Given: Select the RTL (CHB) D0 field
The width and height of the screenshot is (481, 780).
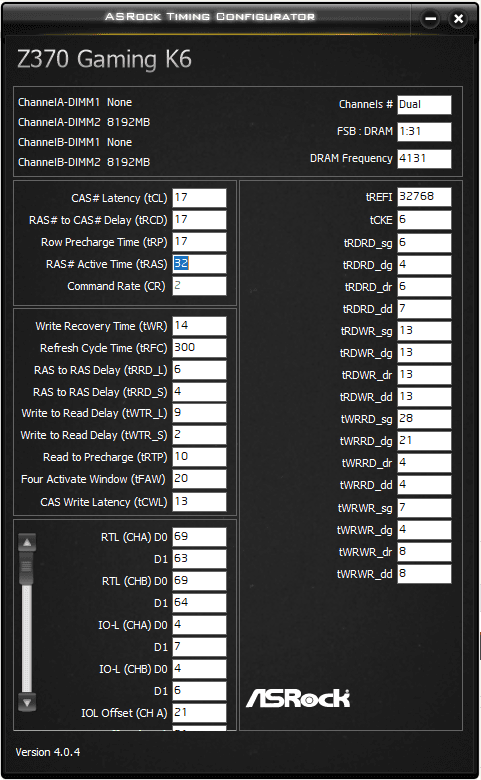Looking at the screenshot, I should click(x=199, y=581).
